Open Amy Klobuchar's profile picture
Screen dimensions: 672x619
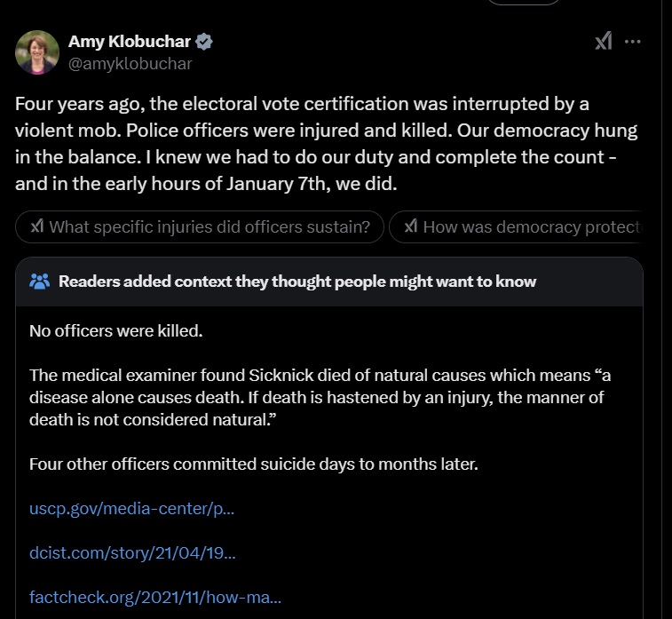(36, 52)
